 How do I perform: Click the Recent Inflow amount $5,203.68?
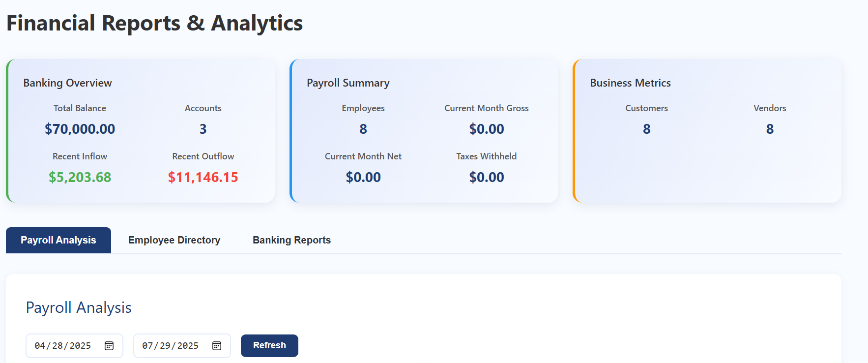80,177
